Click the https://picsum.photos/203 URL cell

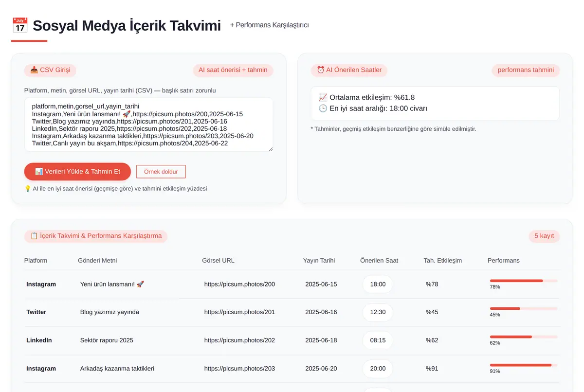pos(239,369)
